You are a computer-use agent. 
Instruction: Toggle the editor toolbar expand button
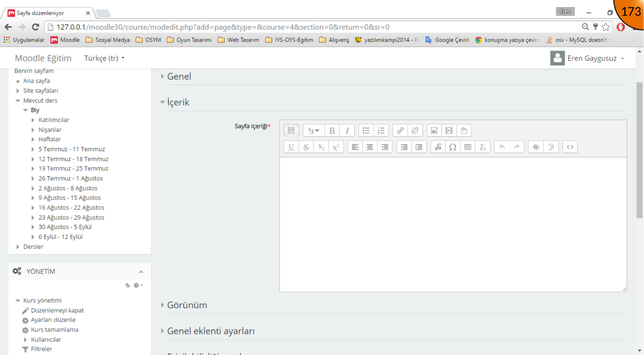(x=291, y=130)
